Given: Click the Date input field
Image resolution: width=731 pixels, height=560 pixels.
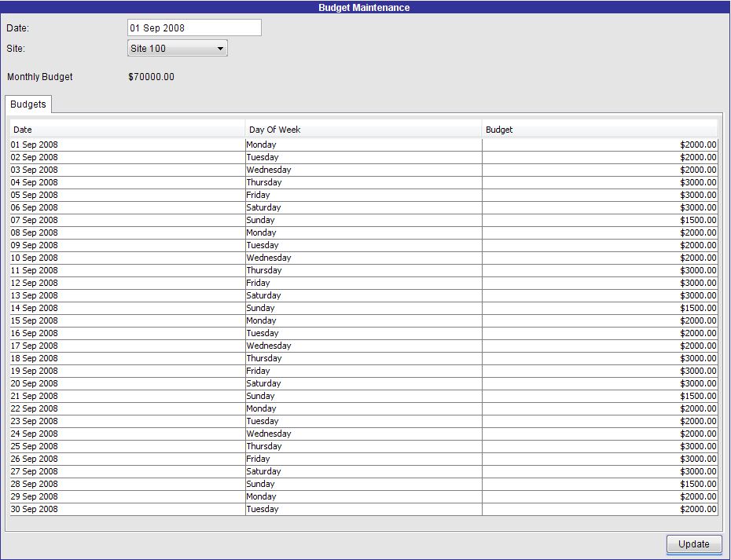Looking at the screenshot, I should point(194,27).
